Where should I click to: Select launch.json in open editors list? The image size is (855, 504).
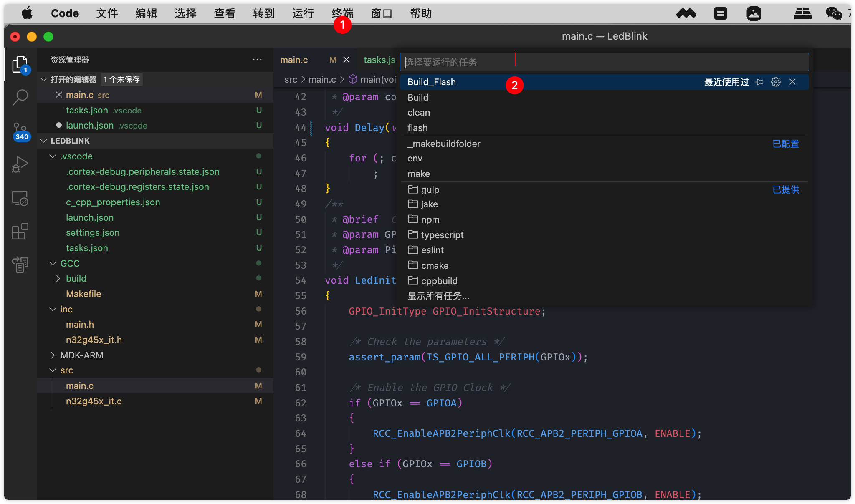pos(155,125)
